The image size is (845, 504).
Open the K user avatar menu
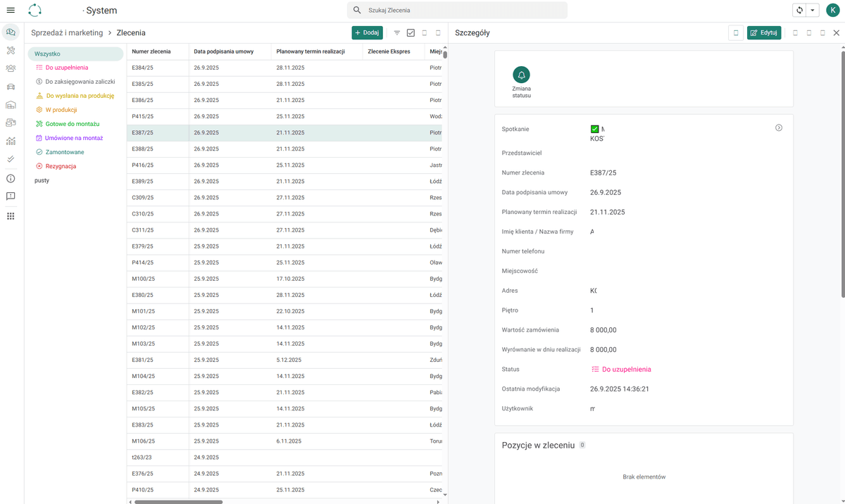(833, 11)
